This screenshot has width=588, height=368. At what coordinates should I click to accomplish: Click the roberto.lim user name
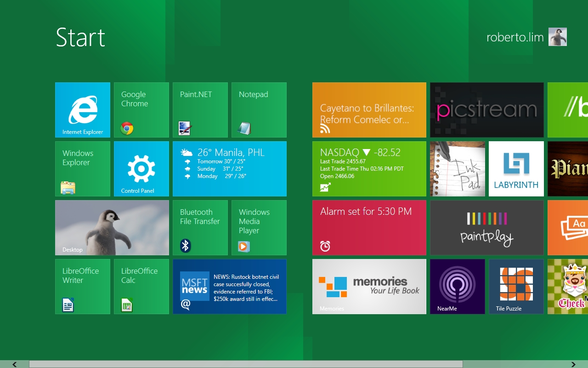[515, 37]
